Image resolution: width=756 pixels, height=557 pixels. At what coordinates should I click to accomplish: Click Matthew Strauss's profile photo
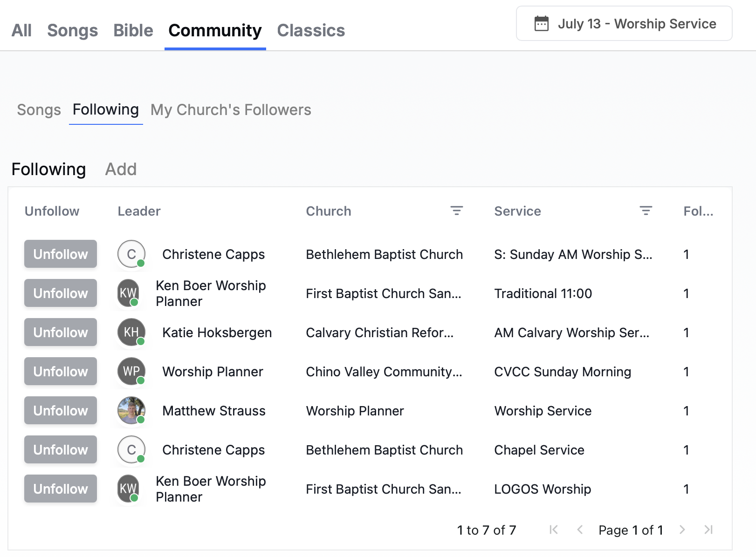point(131,410)
